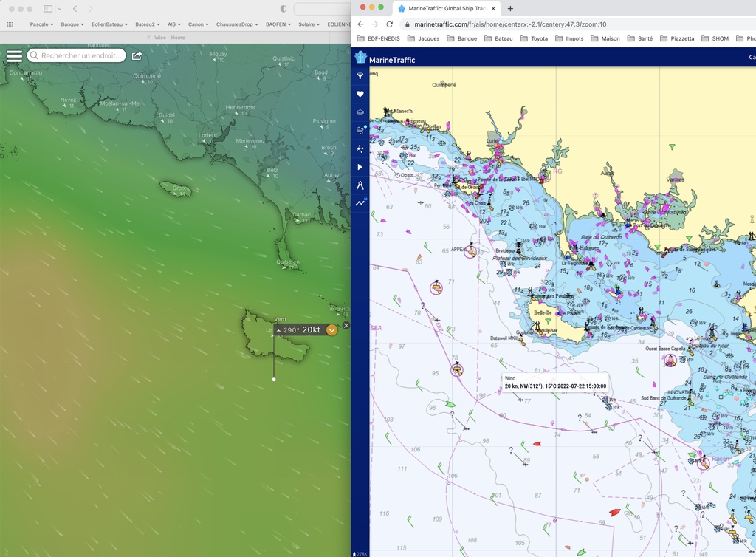
Task: Select the green vessel near depth 98
Action: [450, 404]
